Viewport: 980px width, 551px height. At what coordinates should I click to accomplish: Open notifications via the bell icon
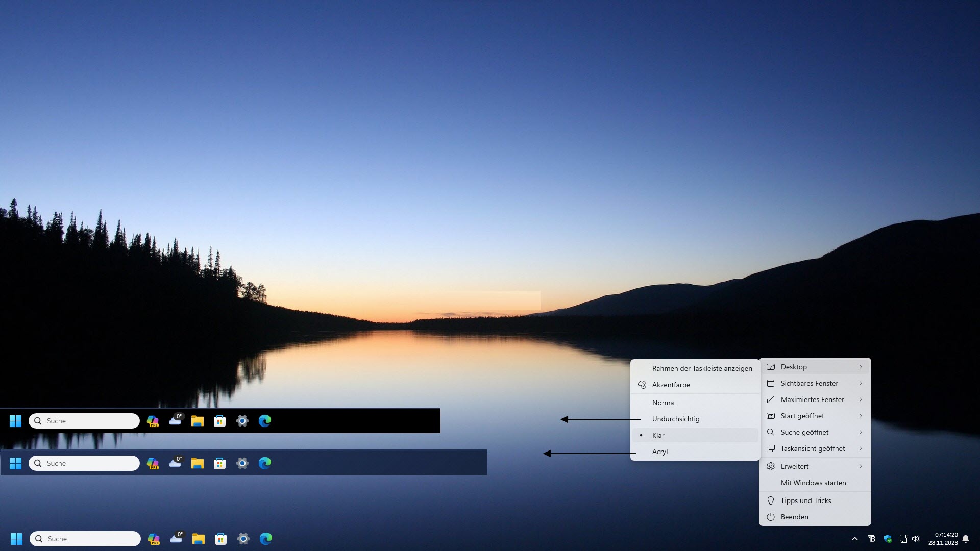click(x=966, y=539)
